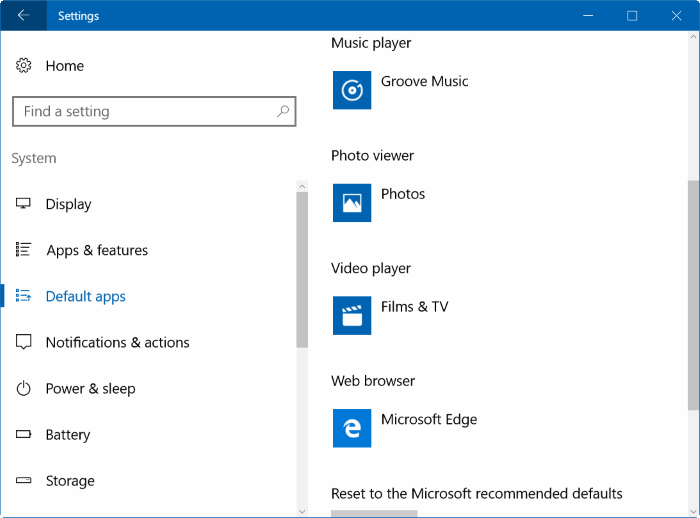Go to Settings Home
The image size is (700, 518).
pyautogui.click(x=65, y=66)
